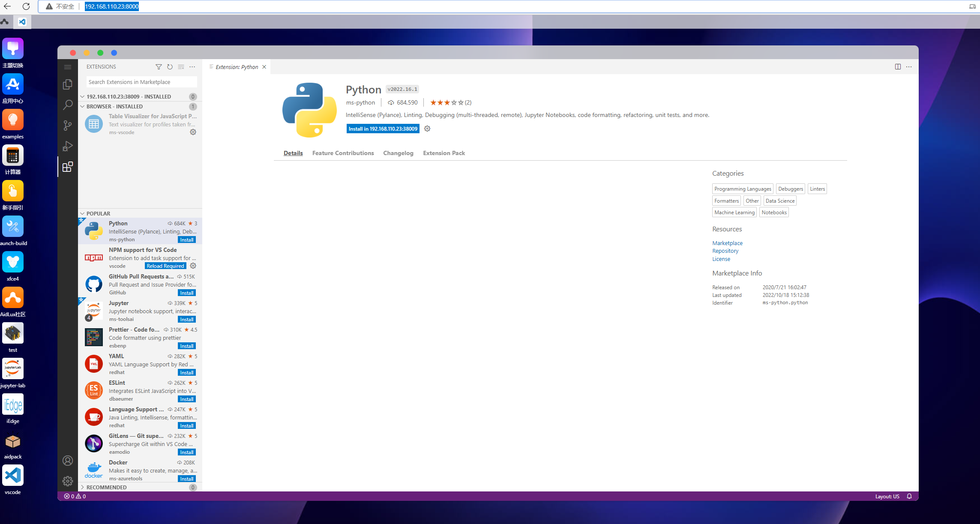Select GitHub Pull Requests extension row
Image resolution: width=980 pixels, height=524 pixels.
[140, 284]
